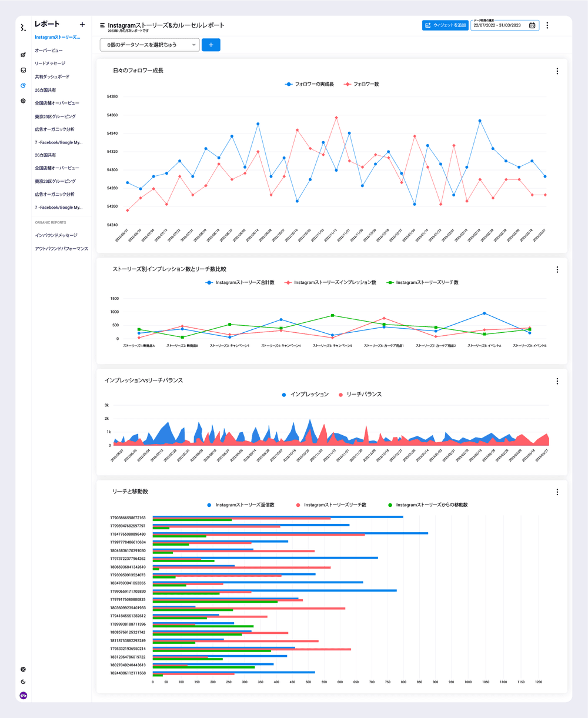Click blue plus button next to data source

point(211,45)
